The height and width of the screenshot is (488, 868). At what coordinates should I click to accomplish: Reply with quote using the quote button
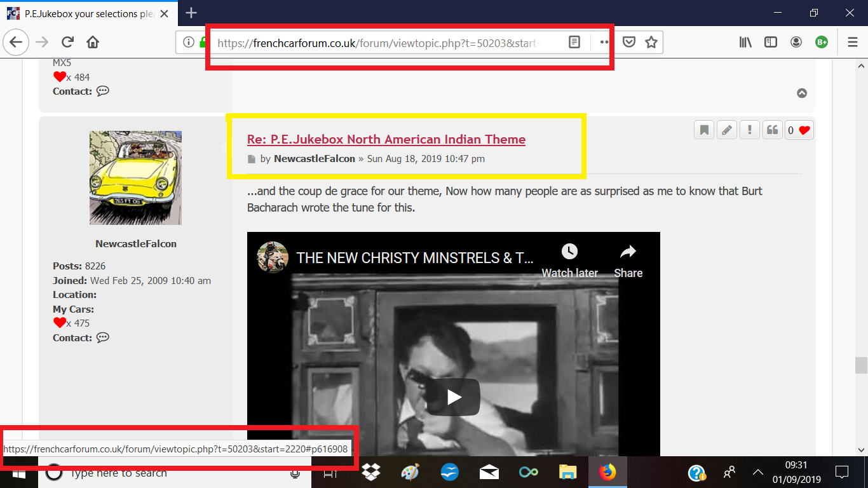click(x=773, y=130)
